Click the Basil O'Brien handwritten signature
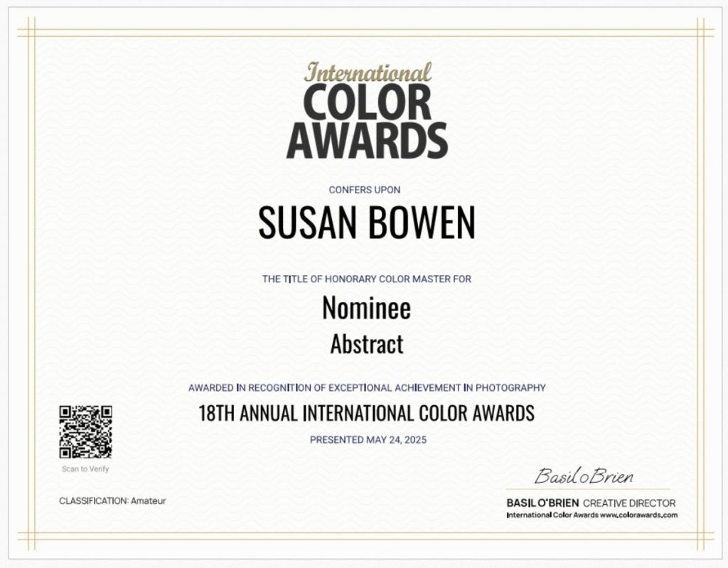 pyautogui.click(x=583, y=476)
